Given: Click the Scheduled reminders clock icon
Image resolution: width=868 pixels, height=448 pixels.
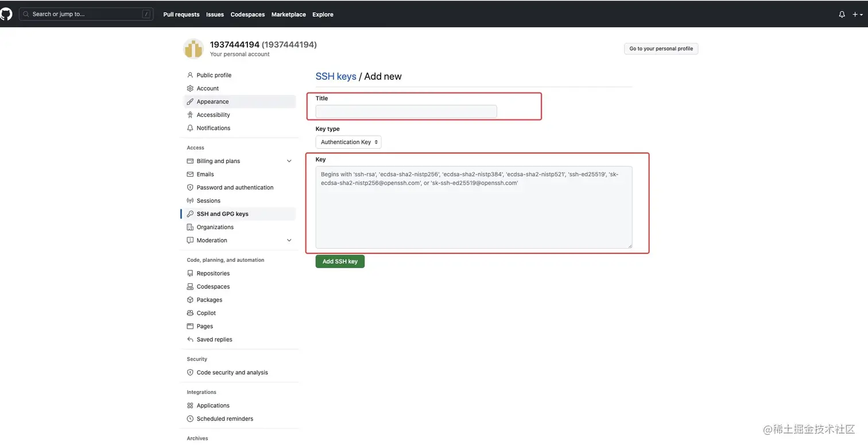Looking at the screenshot, I should 190,419.
